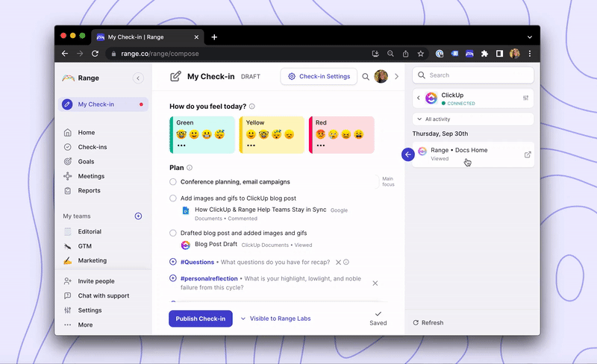This screenshot has width=597, height=364.
Task: Open the tab search dropdown arrow
Action: tap(529, 37)
